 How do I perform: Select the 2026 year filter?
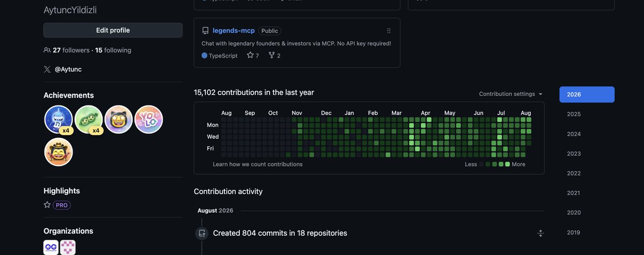point(587,94)
